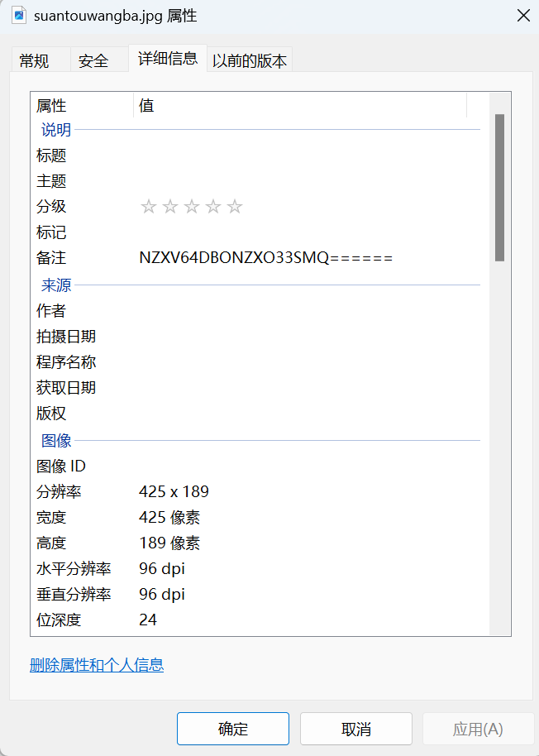Select the 拍摄日期 property row
The image size is (539, 756).
pos(258,336)
